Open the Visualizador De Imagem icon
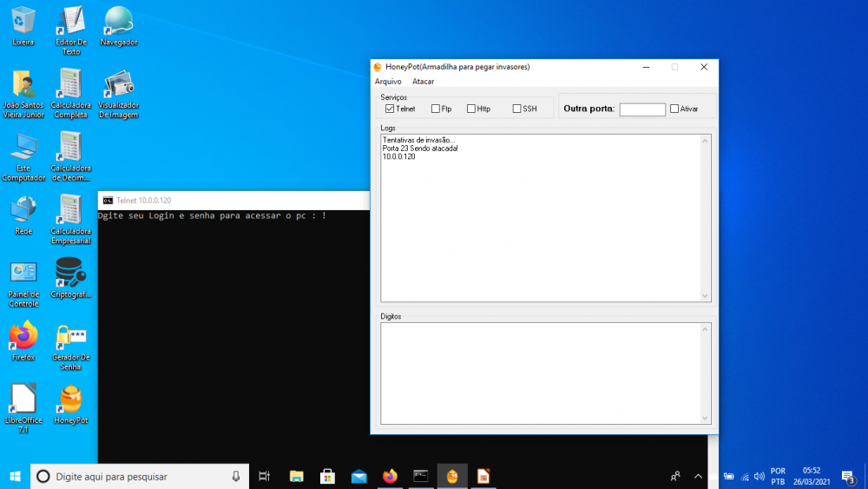The width and height of the screenshot is (868, 489). coord(119,84)
